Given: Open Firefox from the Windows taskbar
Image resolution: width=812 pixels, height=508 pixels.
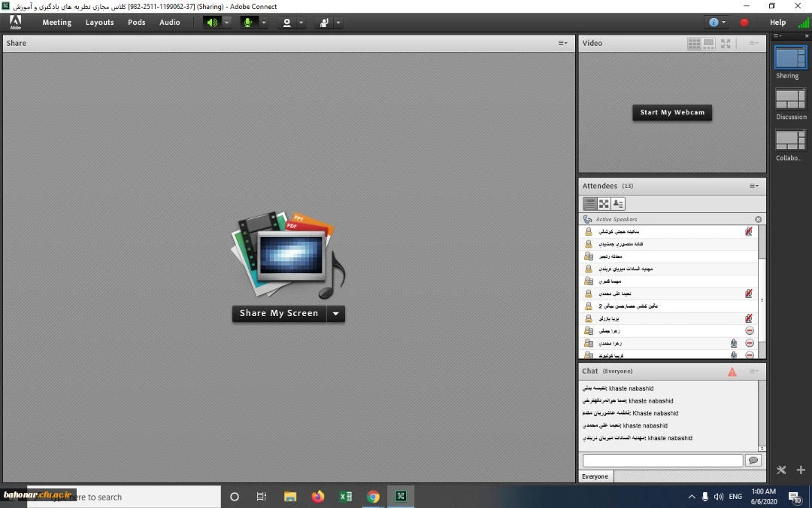Looking at the screenshot, I should [x=317, y=497].
